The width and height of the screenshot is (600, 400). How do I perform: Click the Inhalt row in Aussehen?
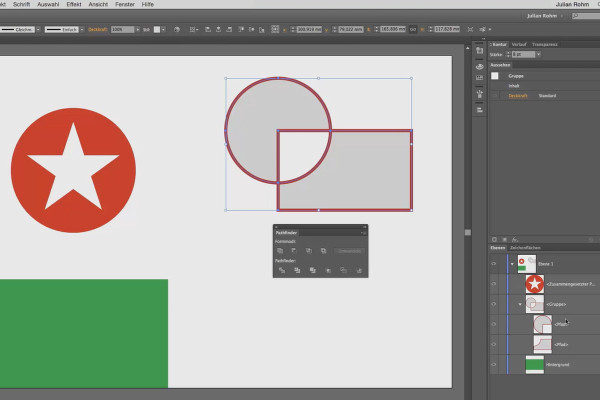click(544, 86)
